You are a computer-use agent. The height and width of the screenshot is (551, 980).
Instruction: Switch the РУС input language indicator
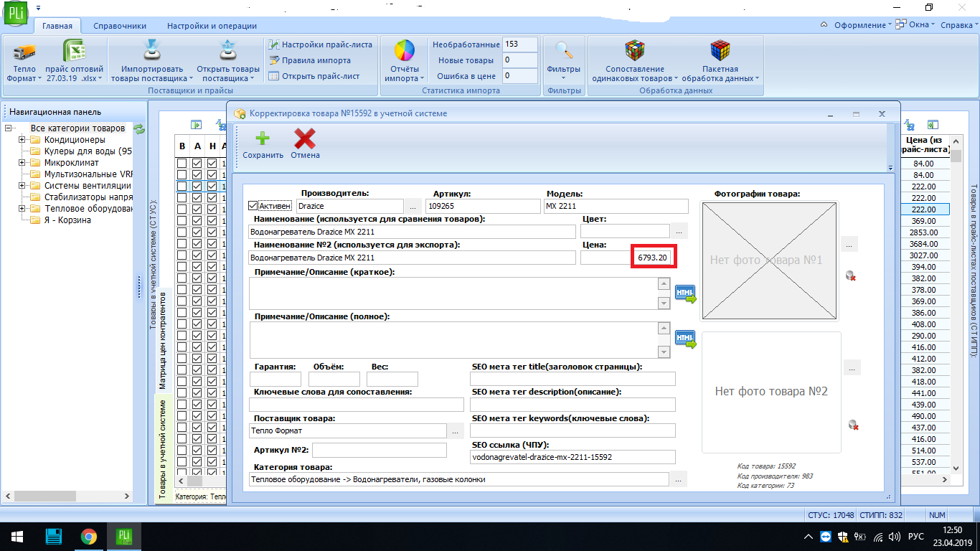click(916, 537)
